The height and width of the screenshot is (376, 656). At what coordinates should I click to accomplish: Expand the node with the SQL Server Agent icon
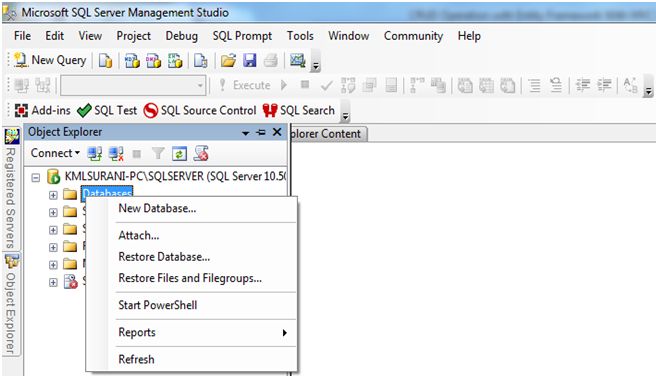pos(53,282)
